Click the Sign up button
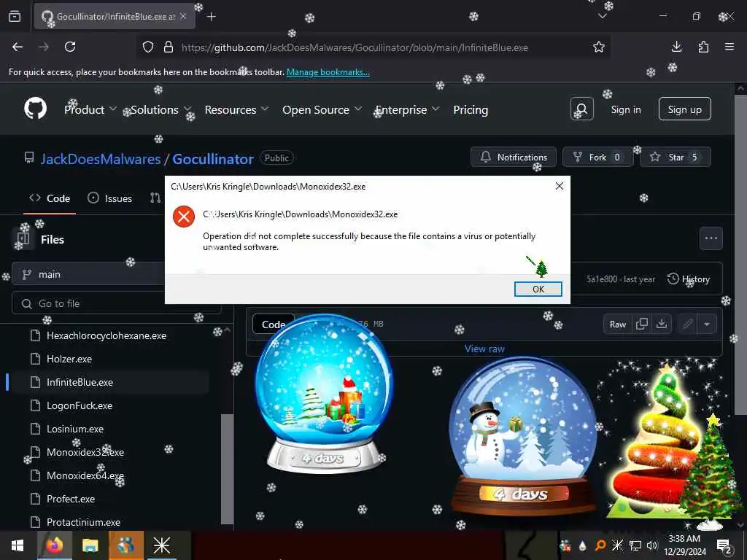This screenshot has height=560, width=747. 684,109
